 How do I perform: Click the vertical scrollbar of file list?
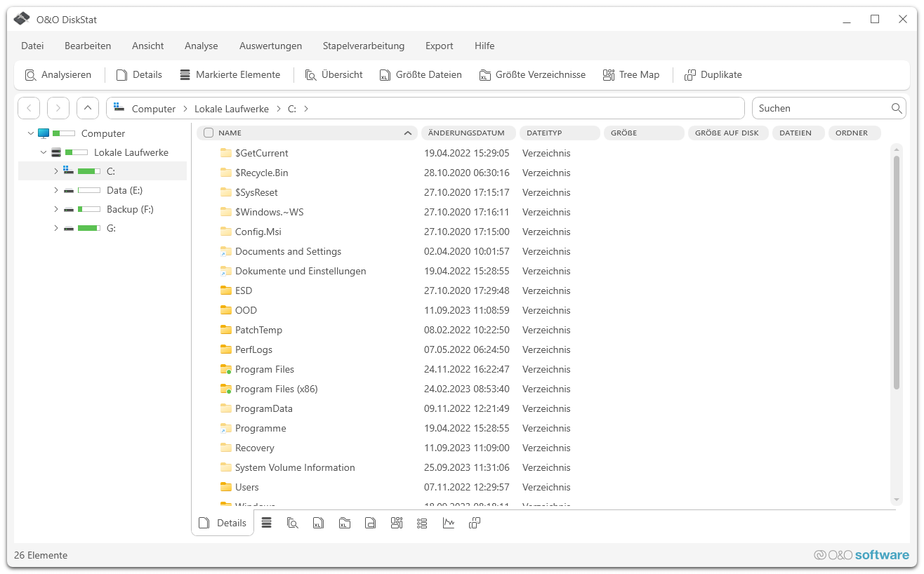point(897,272)
